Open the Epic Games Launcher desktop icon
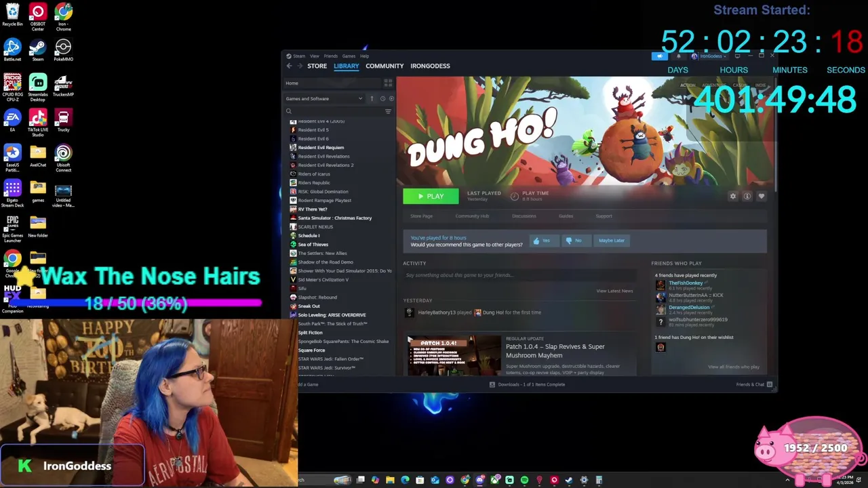The height and width of the screenshot is (488, 868). (12, 229)
